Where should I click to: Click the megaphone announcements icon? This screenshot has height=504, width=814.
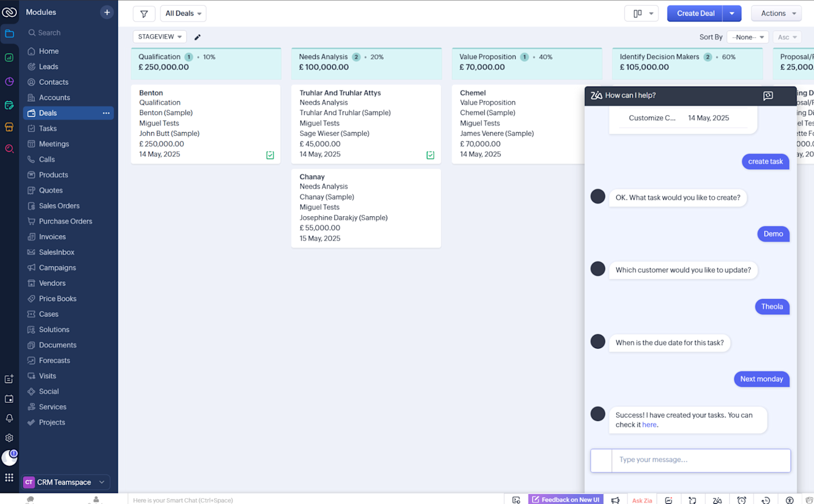(x=616, y=500)
